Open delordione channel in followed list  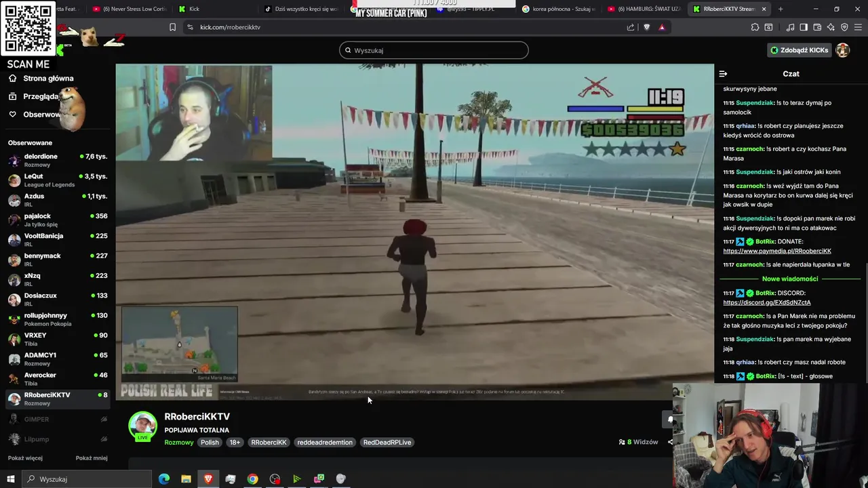pos(58,160)
